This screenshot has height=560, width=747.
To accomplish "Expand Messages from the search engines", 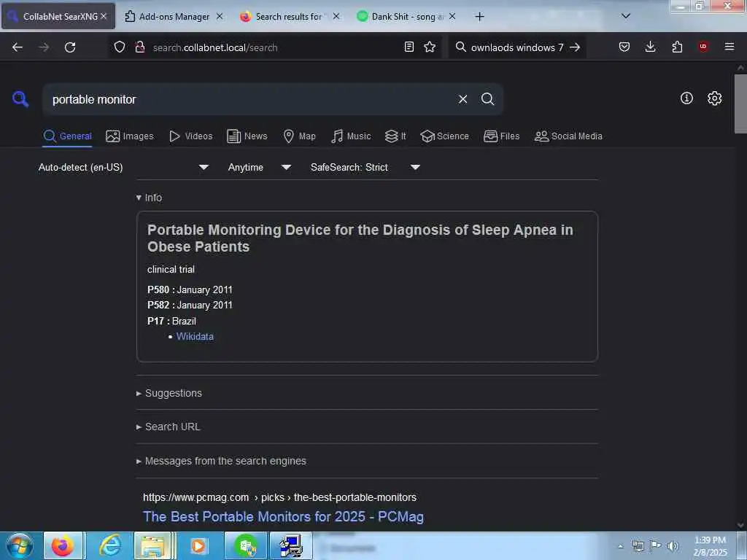I will pyautogui.click(x=221, y=461).
